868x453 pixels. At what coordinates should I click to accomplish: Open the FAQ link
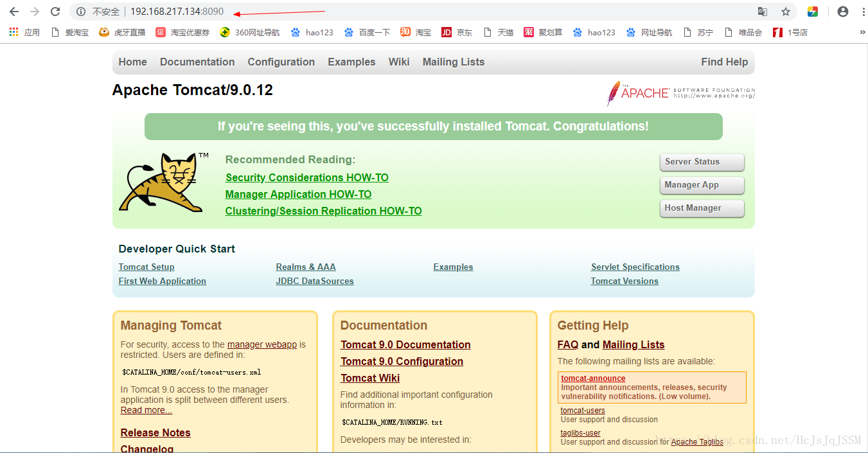[568, 344]
